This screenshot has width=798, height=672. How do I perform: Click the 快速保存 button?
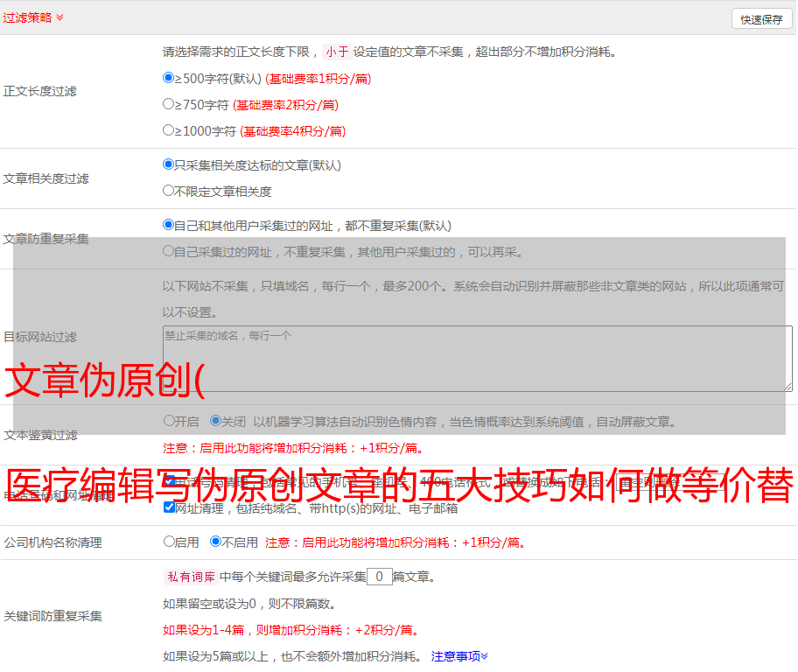pos(761,19)
